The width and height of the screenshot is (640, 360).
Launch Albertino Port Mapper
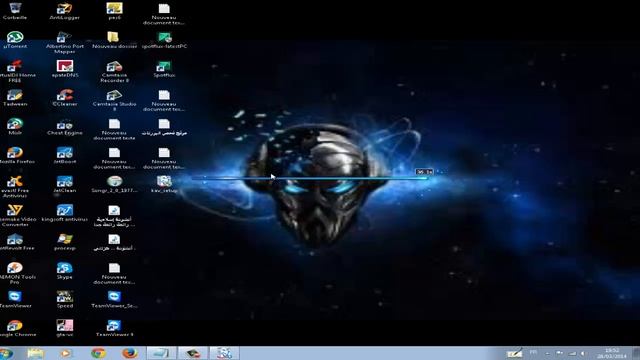coord(64,42)
